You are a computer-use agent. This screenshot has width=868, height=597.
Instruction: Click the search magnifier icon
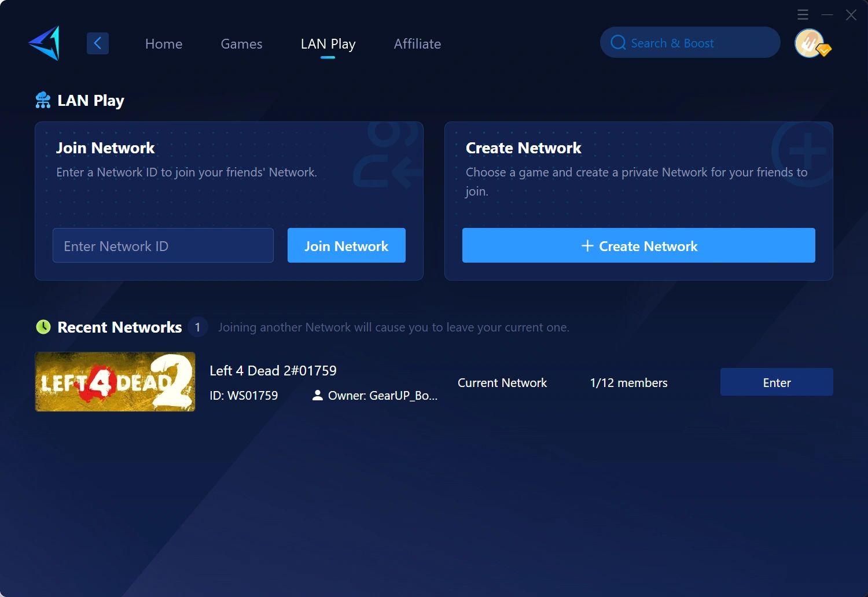[618, 43]
